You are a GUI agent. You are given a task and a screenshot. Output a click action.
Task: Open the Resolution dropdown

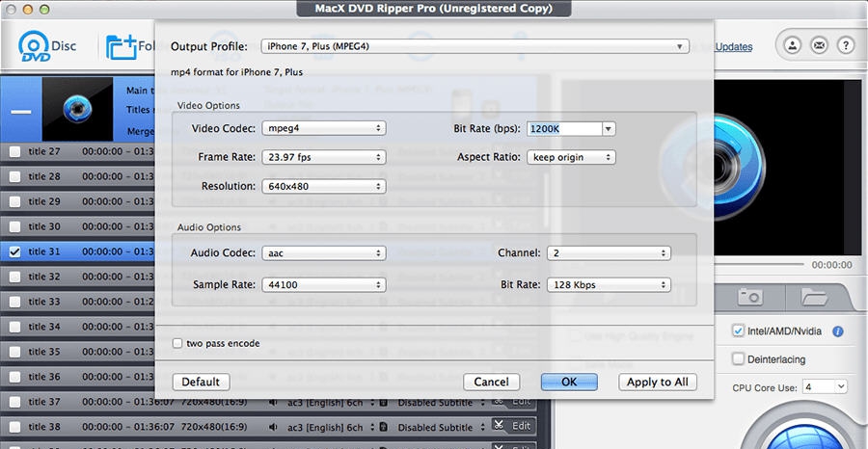[x=324, y=186]
